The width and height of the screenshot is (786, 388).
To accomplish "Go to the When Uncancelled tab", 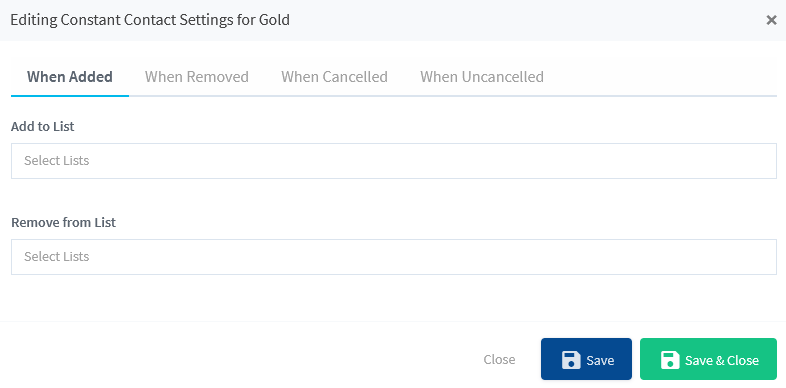I will 482,77.
